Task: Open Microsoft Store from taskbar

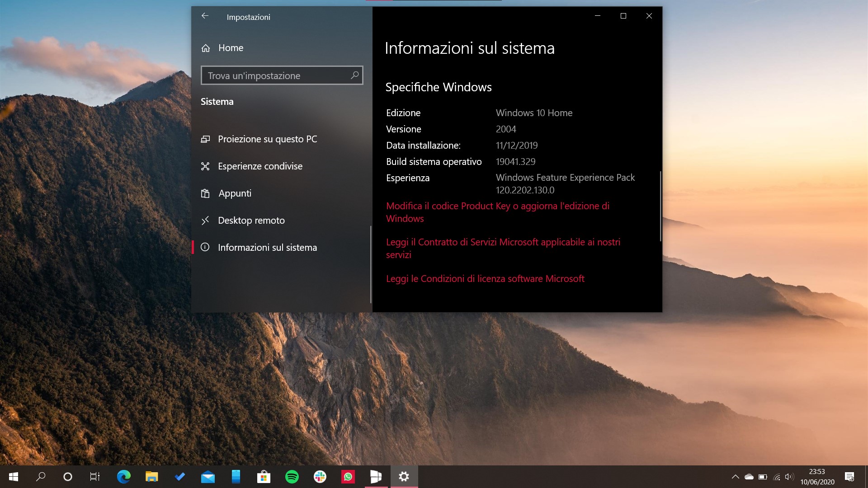Action: pyautogui.click(x=264, y=477)
